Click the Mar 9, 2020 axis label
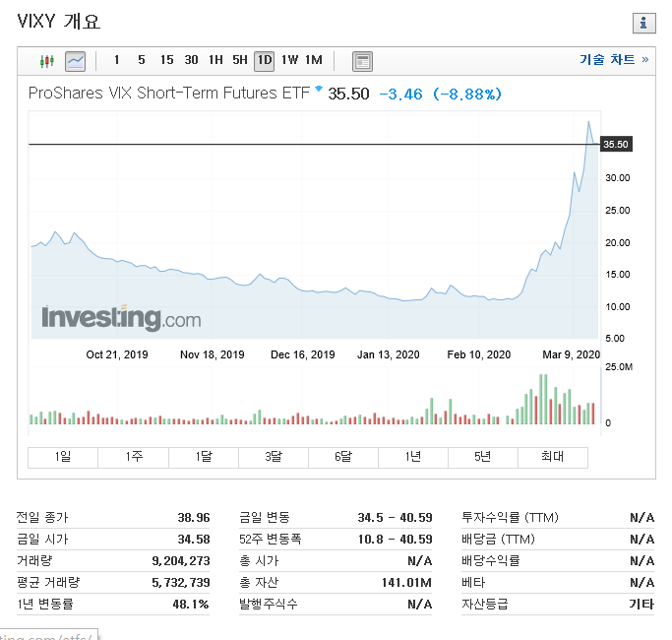 pos(572,354)
